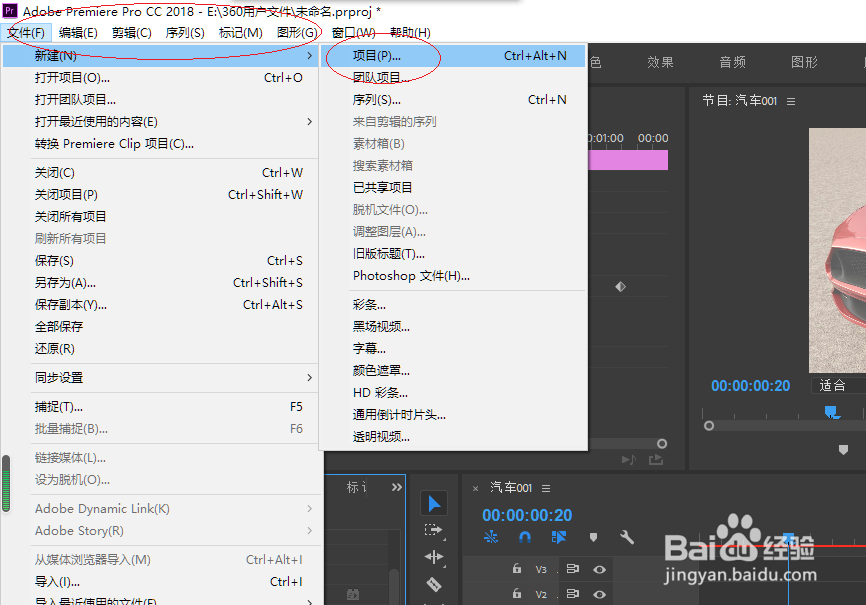Choose 黑场视频...
This screenshot has height=605, width=866.
(453, 327)
